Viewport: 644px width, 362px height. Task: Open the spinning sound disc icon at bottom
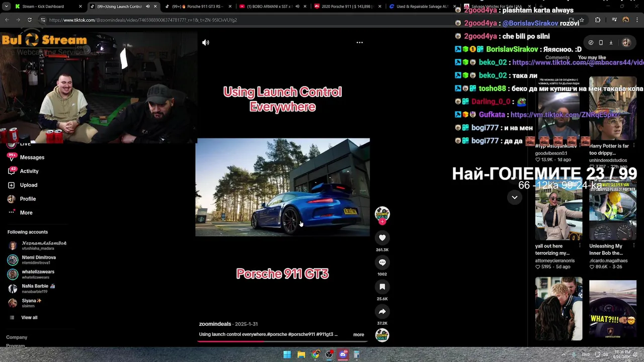(x=382, y=335)
